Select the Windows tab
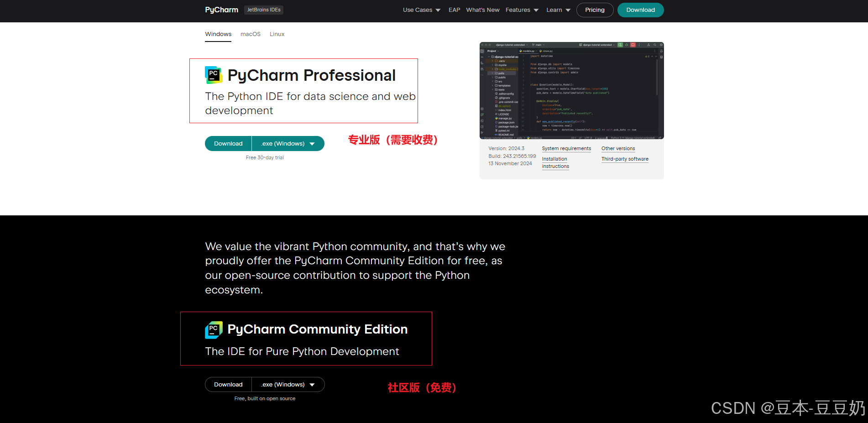Screen dimensions: 868x423 (218, 34)
